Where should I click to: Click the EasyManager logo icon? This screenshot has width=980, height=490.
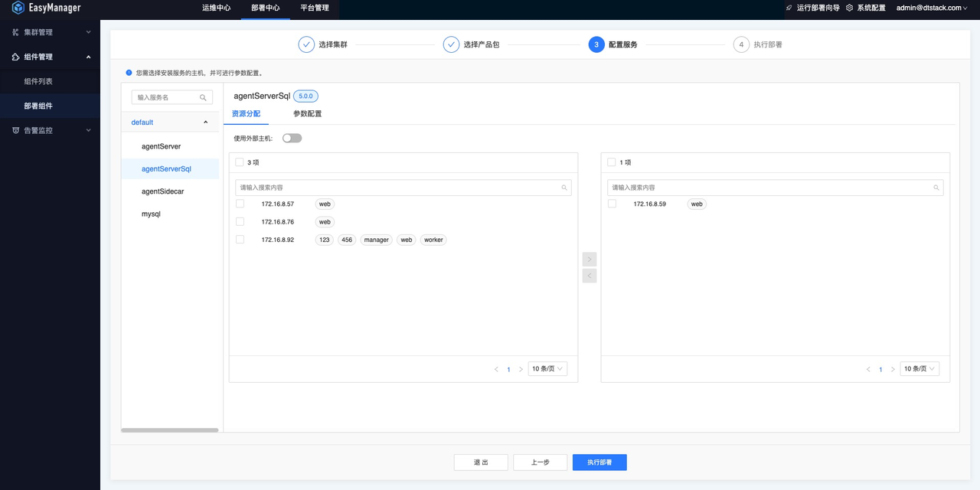(x=18, y=8)
